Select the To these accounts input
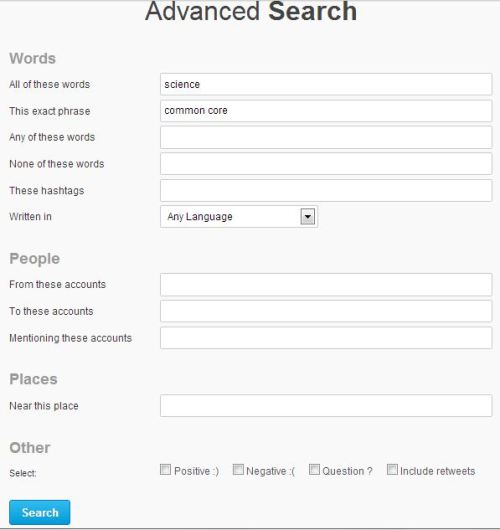 point(326,311)
